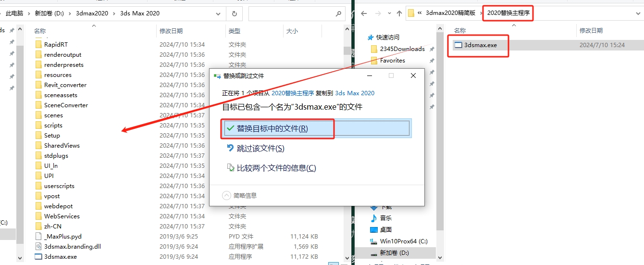Choose 跳过该文件(S) in the dialog
The height and width of the screenshot is (265, 644).
pos(255,148)
